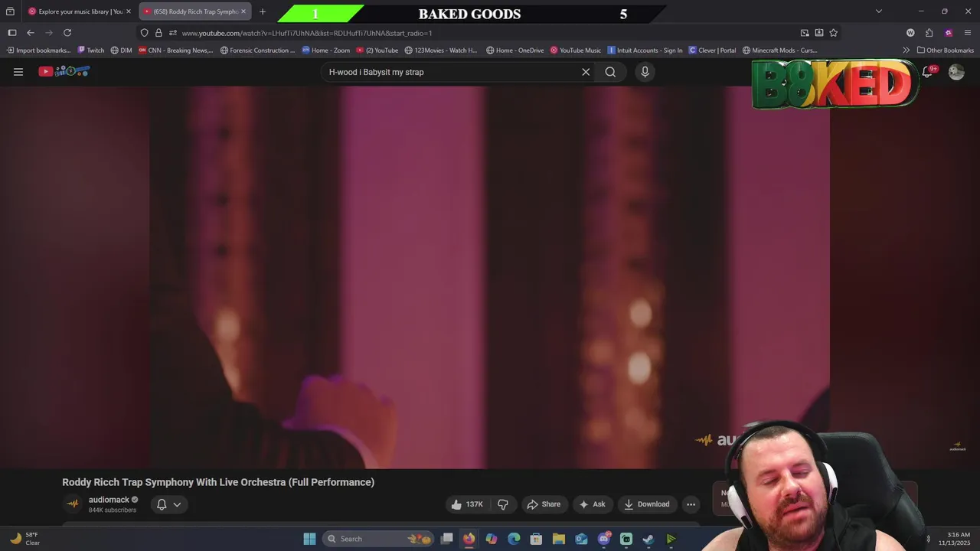Open Steam from taskbar
This screenshot has width=980, height=551.
(x=648, y=539)
